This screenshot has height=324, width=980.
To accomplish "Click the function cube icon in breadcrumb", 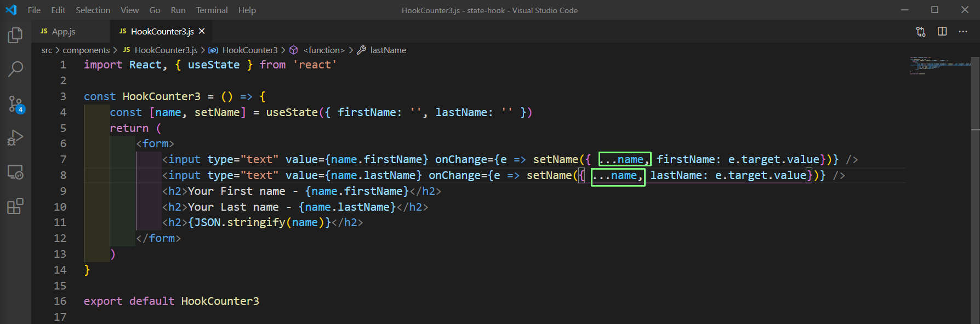I will coord(294,50).
